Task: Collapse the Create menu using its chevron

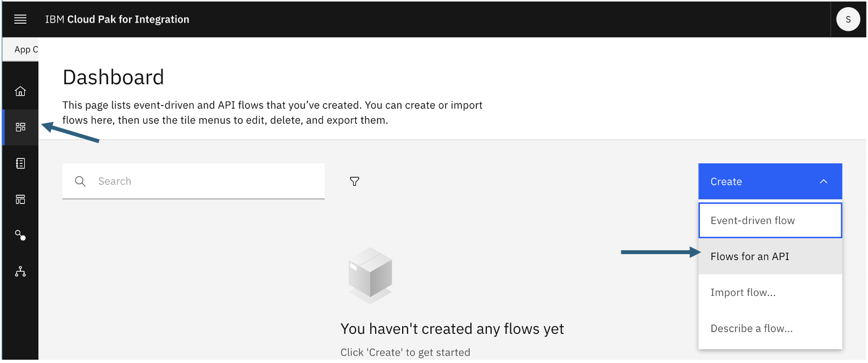Action: [823, 182]
